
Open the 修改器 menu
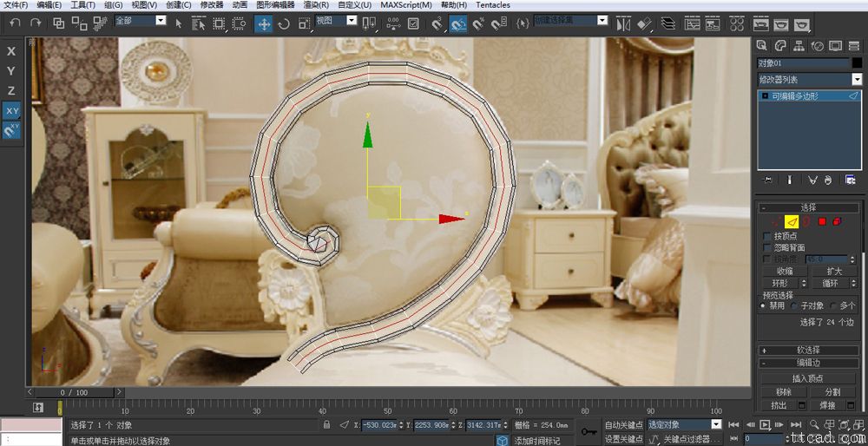coord(212,5)
